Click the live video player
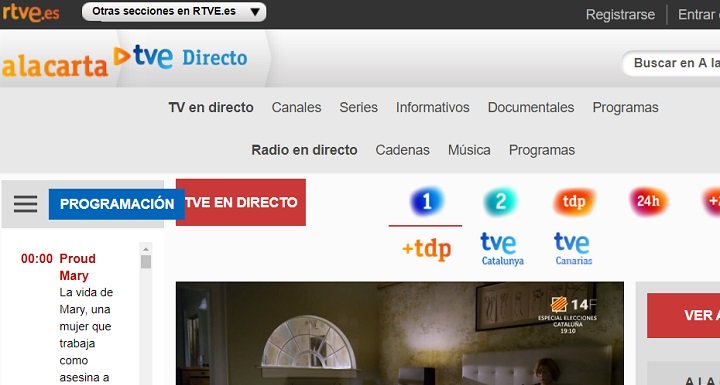This screenshot has width=720, height=385. click(x=399, y=334)
